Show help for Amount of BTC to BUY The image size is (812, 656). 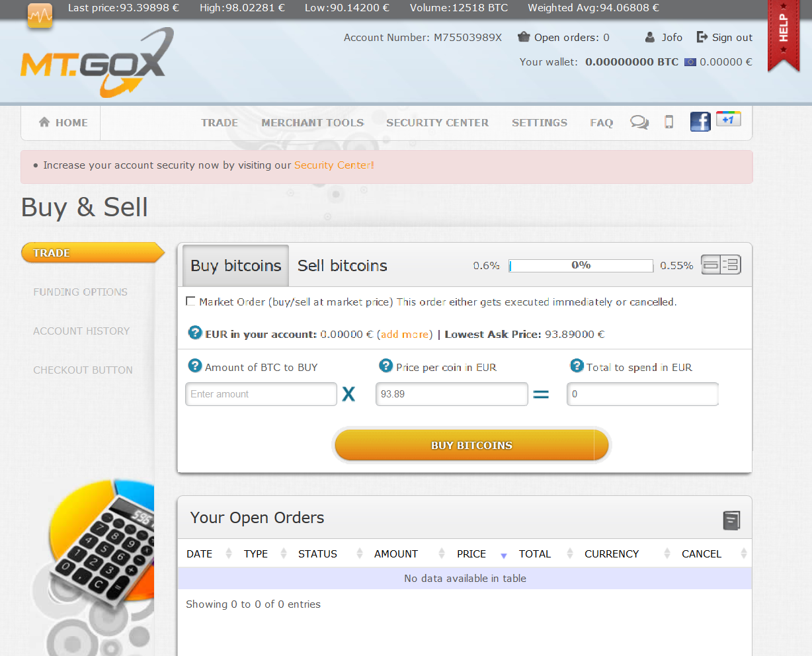[x=195, y=366]
